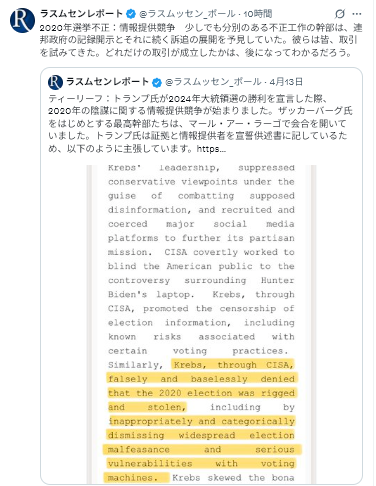
Task: Click the 'CISA covertly worked to' line in the document
Action: (229, 252)
